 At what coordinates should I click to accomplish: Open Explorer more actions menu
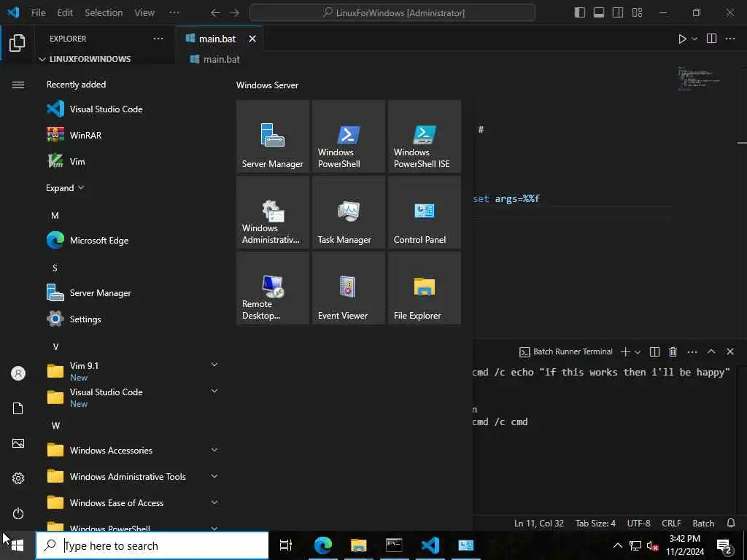click(158, 39)
